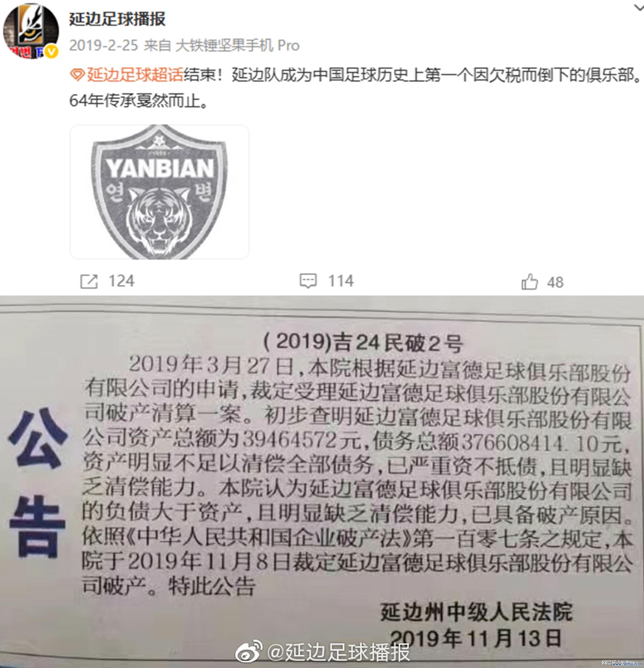This screenshot has width=644, height=668.
Task: Open the Yanbian tiger crest image
Action: pos(159,192)
